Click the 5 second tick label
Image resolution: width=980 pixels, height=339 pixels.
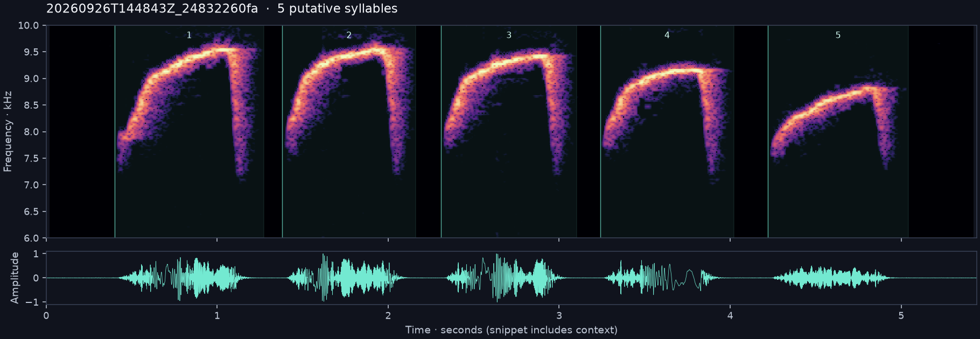(x=901, y=315)
